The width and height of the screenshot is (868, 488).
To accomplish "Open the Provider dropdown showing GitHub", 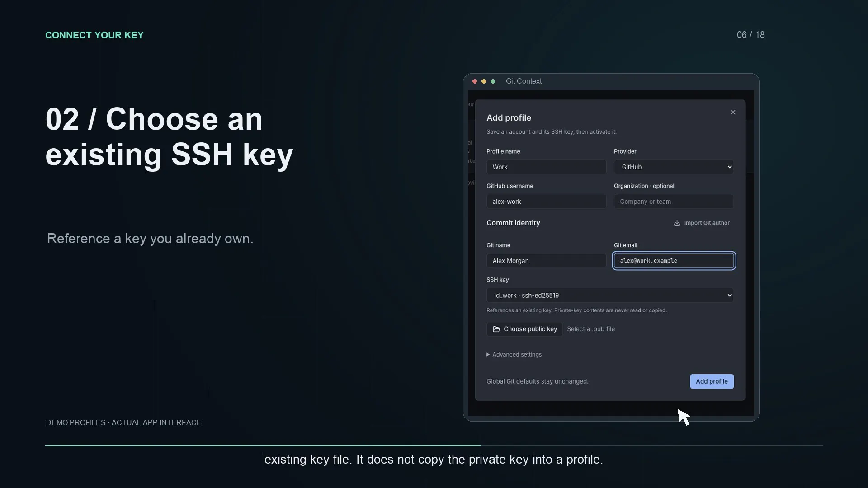I will (x=674, y=167).
